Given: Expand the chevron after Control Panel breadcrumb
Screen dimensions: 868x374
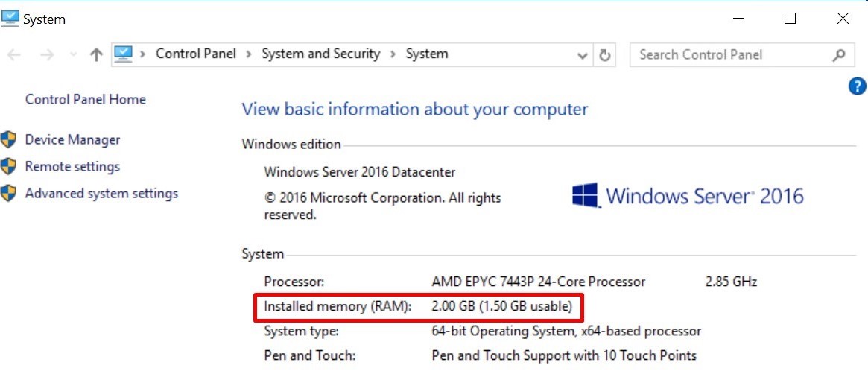Looking at the screenshot, I should [x=249, y=54].
